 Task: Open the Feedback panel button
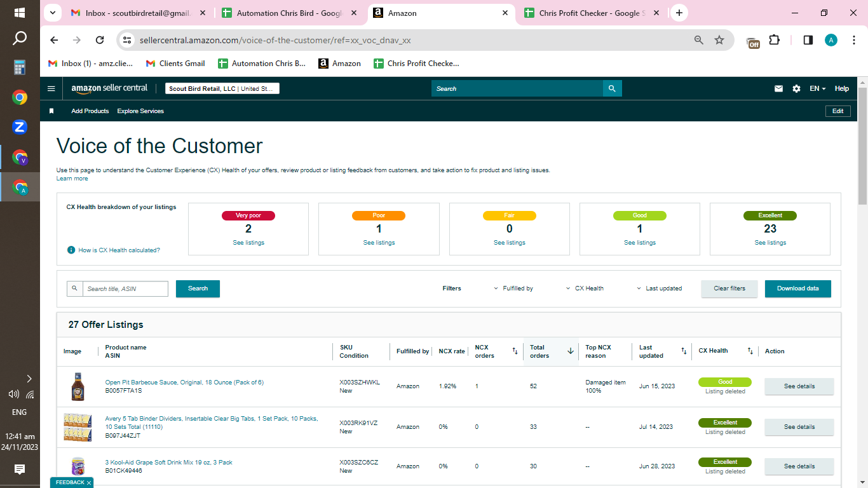pyautogui.click(x=70, y=483)
